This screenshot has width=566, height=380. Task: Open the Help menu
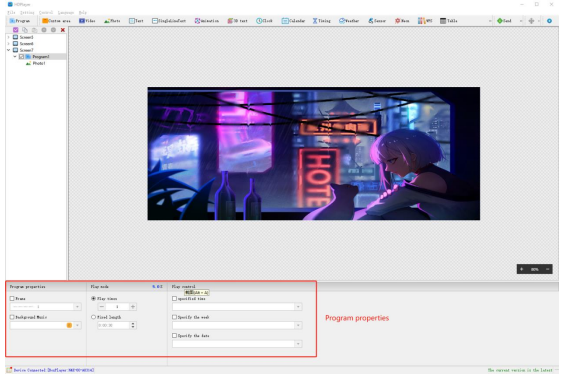pos(83,13)
